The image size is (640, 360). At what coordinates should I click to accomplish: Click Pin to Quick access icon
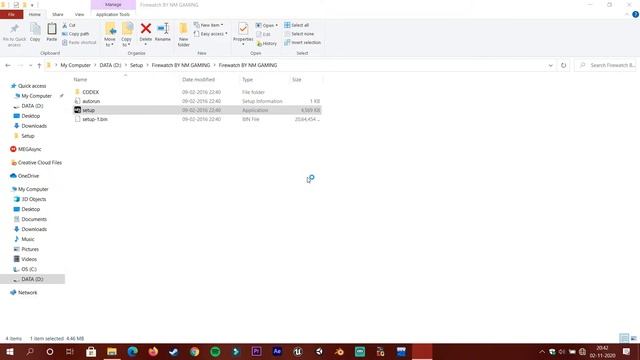(14, 35)
